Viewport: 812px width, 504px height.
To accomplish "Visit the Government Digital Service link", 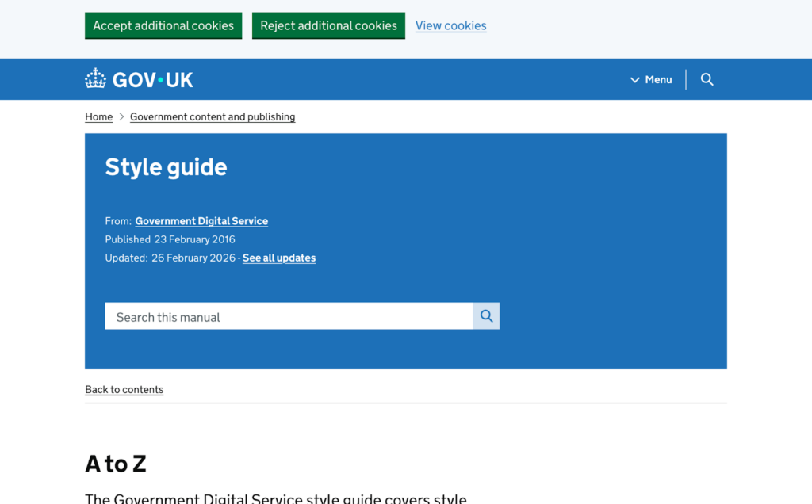I will (x=201, y=220).
